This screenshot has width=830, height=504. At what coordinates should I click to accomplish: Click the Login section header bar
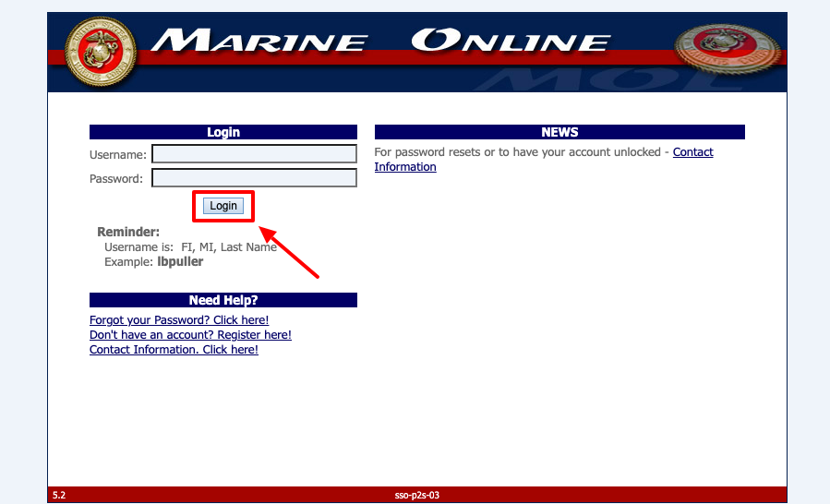tap(223, 132)
